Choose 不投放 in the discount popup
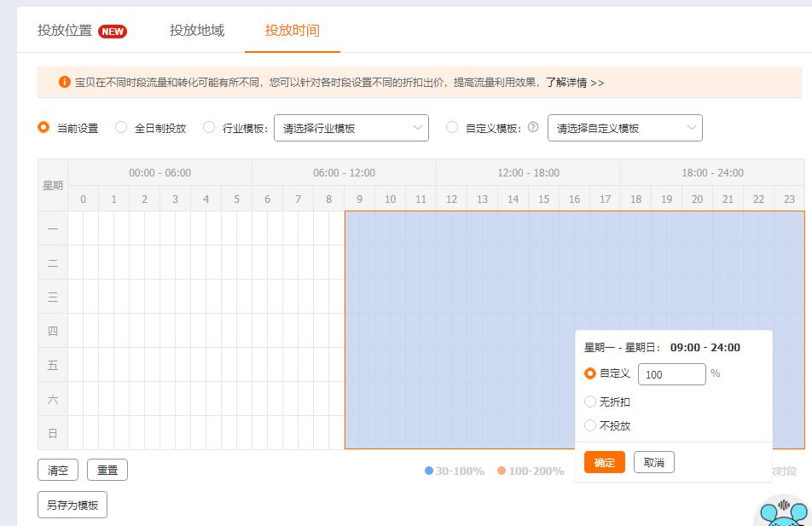Screen dimensions: 812x526 point(590,425)
